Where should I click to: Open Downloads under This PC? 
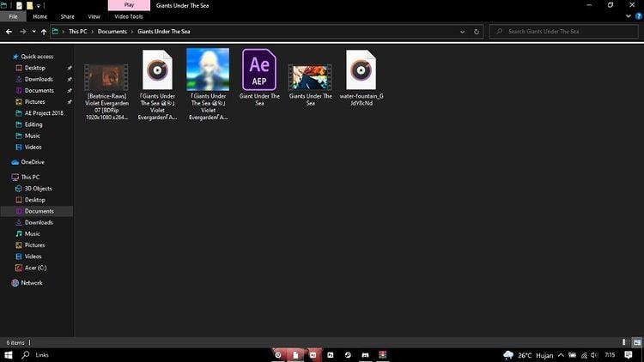point(39,222)
